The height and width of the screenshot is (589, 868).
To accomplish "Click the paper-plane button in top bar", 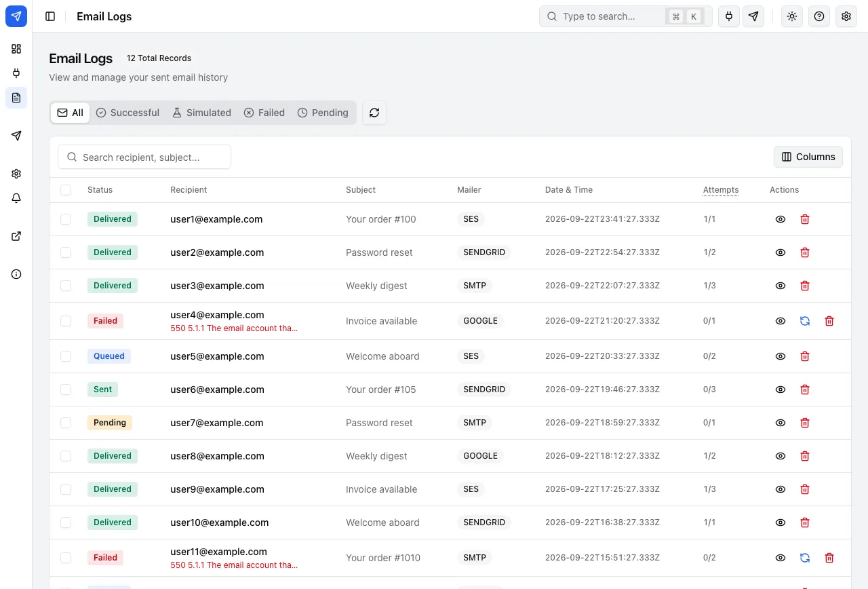I will [753, 16].
